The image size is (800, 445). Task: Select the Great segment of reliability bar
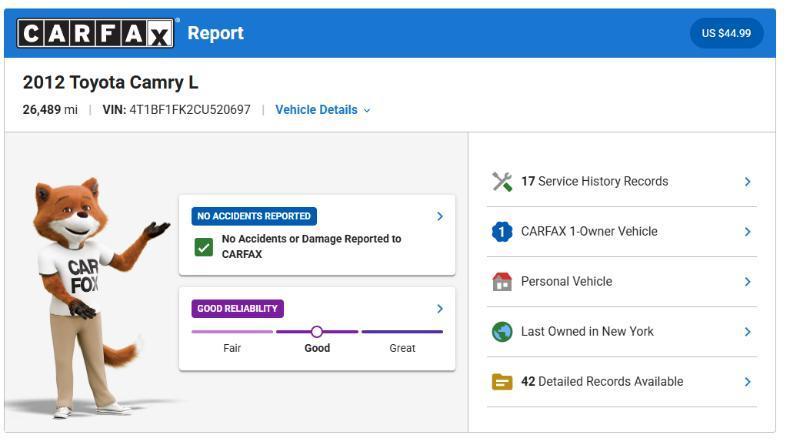[x=402, y=332]
